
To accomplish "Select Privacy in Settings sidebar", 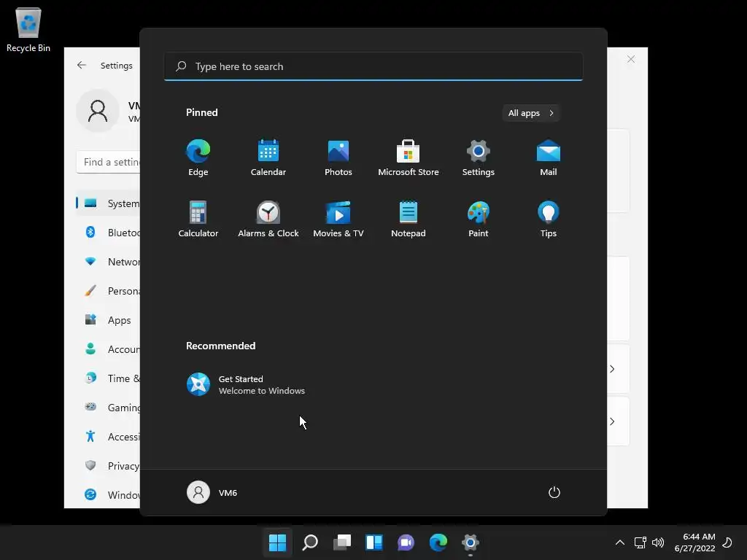I will (x=109, y=466).
